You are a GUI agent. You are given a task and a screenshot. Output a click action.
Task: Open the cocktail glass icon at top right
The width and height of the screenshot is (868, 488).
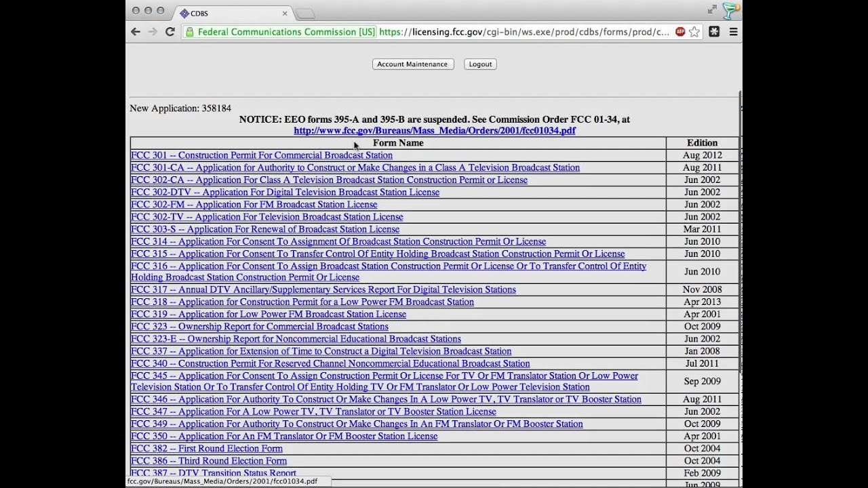point(731,10)
